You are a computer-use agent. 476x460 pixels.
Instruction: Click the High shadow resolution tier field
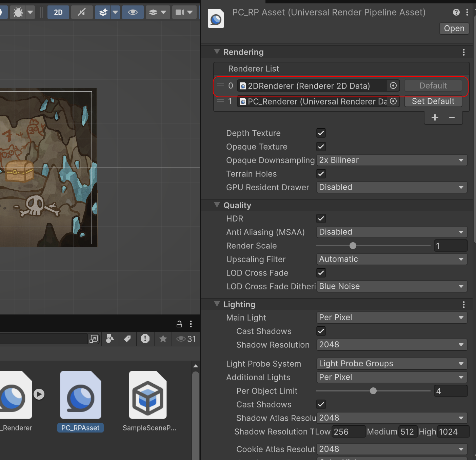(x=453, y=432)
